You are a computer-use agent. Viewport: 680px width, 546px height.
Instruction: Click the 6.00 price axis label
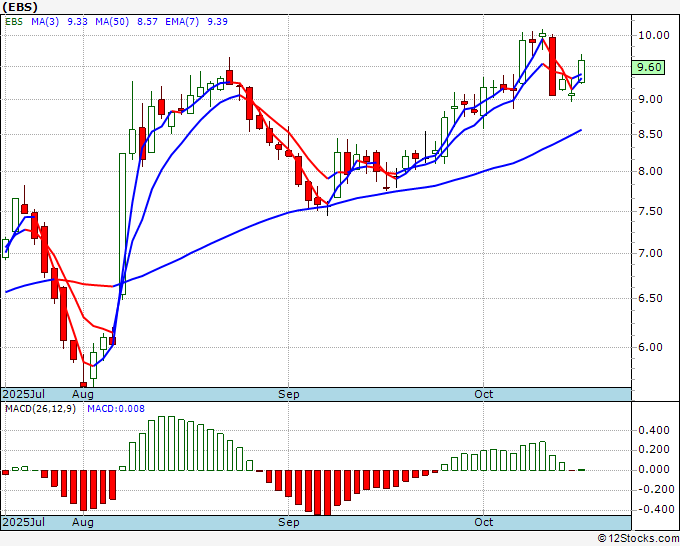(651, 347)
